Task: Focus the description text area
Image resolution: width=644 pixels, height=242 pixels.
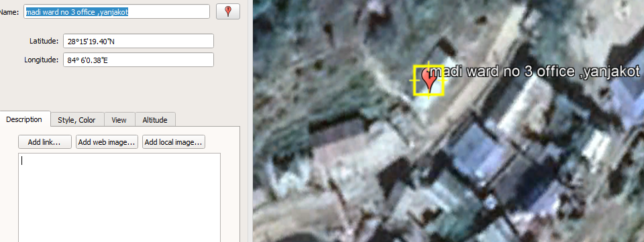Action: (x=119, y=197)
